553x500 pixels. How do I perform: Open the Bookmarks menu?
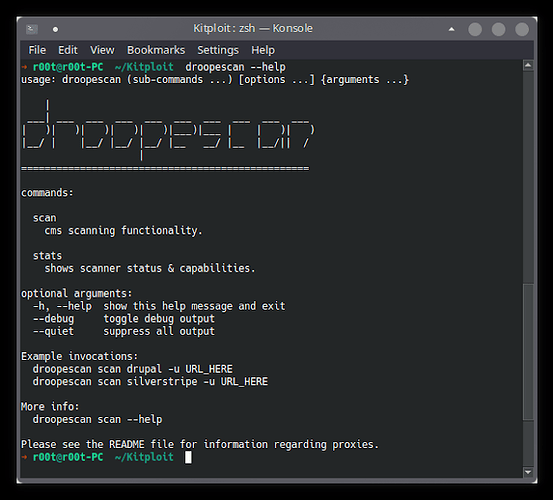156,50
